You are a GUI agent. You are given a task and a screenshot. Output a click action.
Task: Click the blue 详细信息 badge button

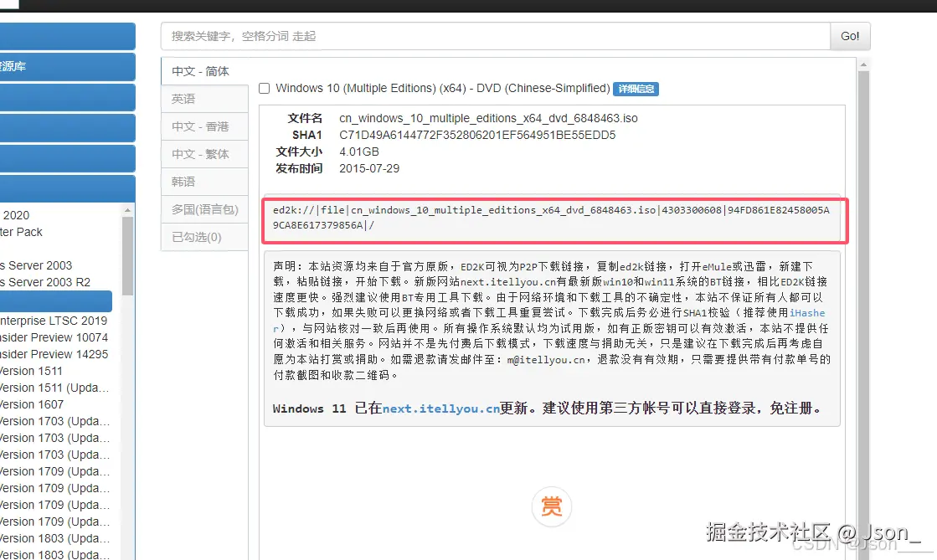pyautogui.click(x=636, y=89)
